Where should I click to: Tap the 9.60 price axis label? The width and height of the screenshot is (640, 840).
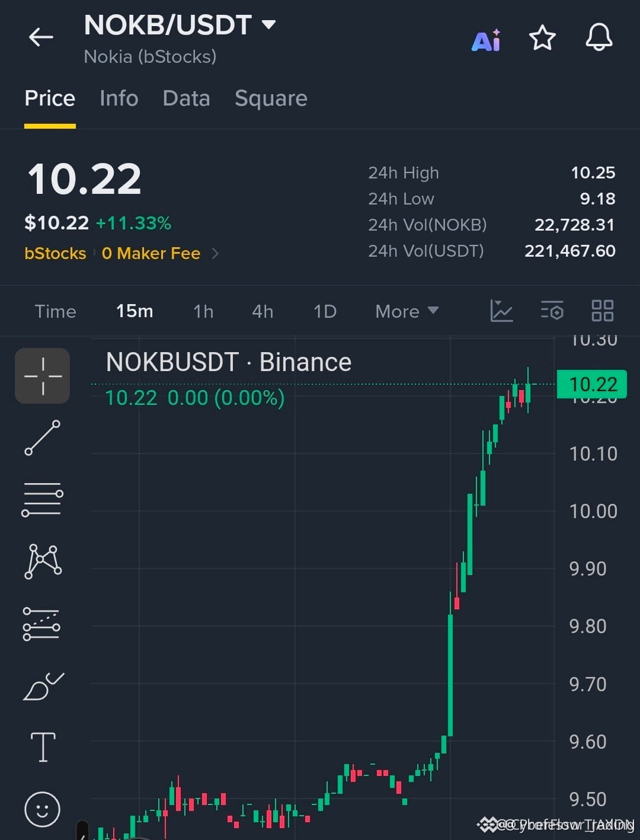point(588,742)
